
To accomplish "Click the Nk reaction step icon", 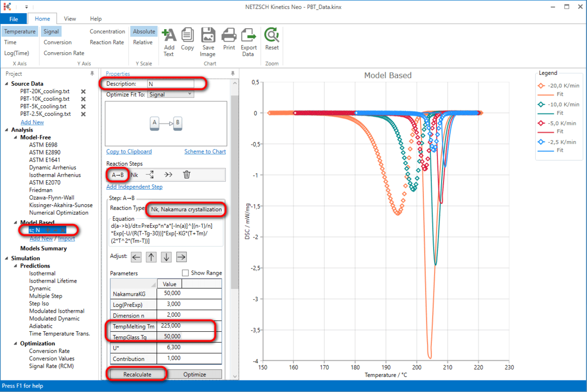I will point(134,175).
